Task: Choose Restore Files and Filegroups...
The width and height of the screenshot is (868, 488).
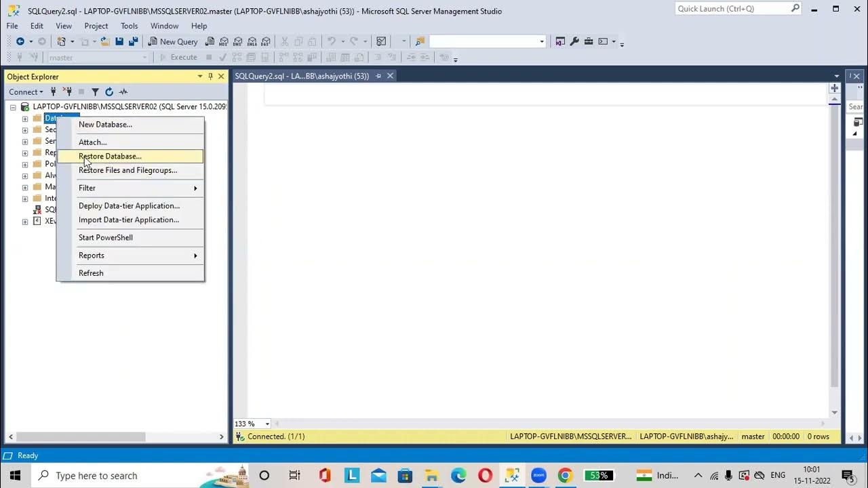Action: tap(130, 170)
